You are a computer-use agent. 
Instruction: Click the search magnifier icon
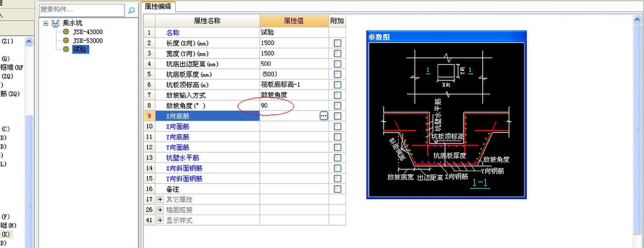click(x=131, y=10)
